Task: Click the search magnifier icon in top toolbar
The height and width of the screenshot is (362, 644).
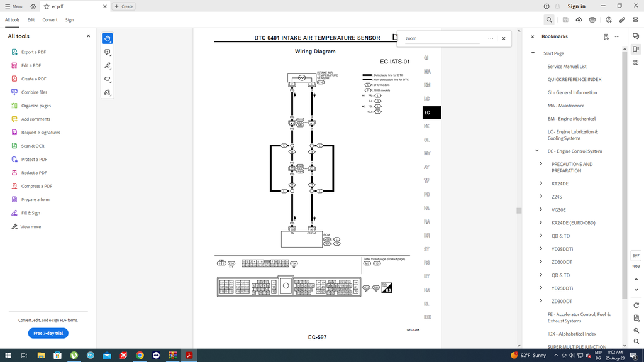Action: (x=548, y=19)
